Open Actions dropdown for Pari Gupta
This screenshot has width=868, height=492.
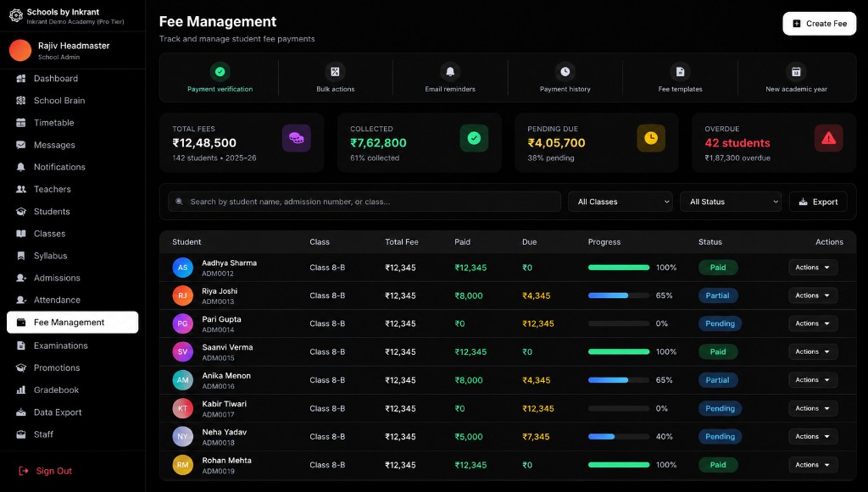click(x=813, y=323)
